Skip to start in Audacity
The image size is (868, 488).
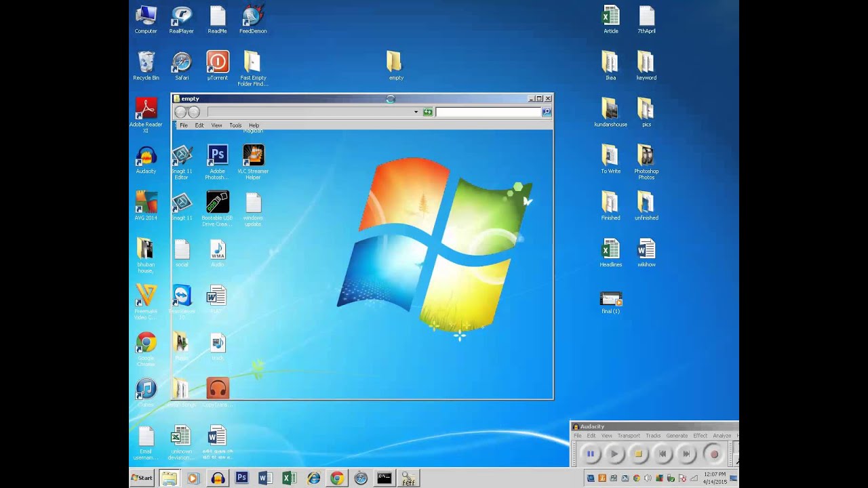663,454
